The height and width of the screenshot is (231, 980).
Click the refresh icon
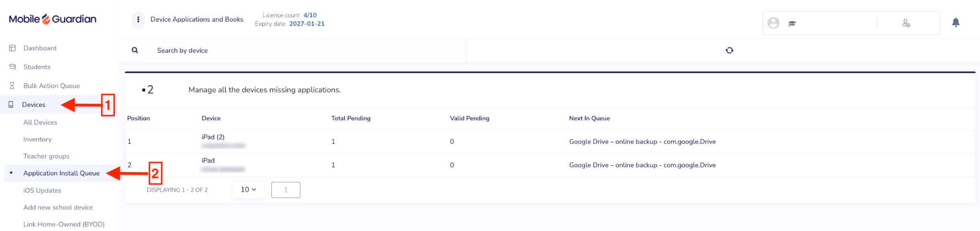(x=729, y=50)
